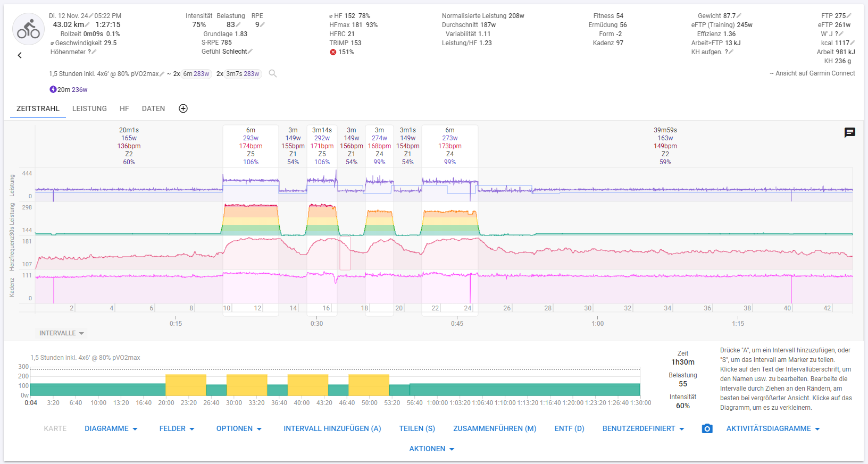Click the lightning 20m 236w power badge

click(x=69, y=90)
